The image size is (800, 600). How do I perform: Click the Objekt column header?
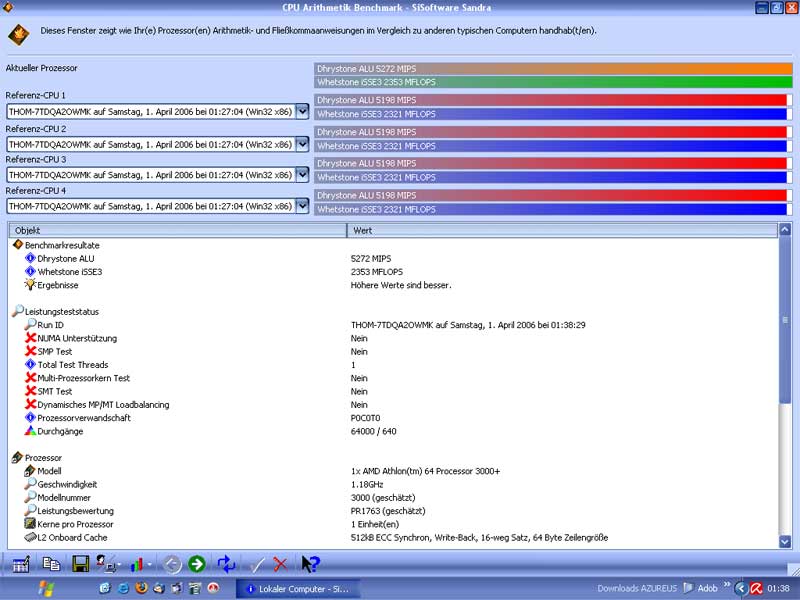click(178, 231)
